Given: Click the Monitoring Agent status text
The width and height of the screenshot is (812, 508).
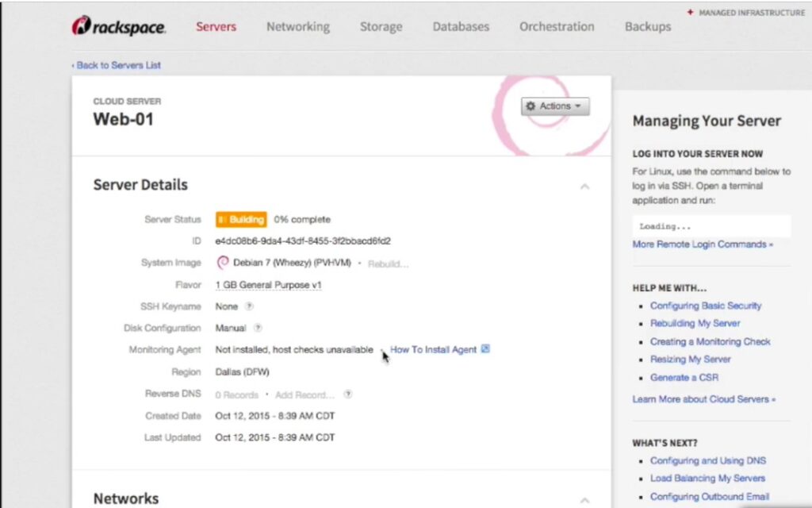Looking at the screenshot, I should pyautogui.click(x=294, y=350).
